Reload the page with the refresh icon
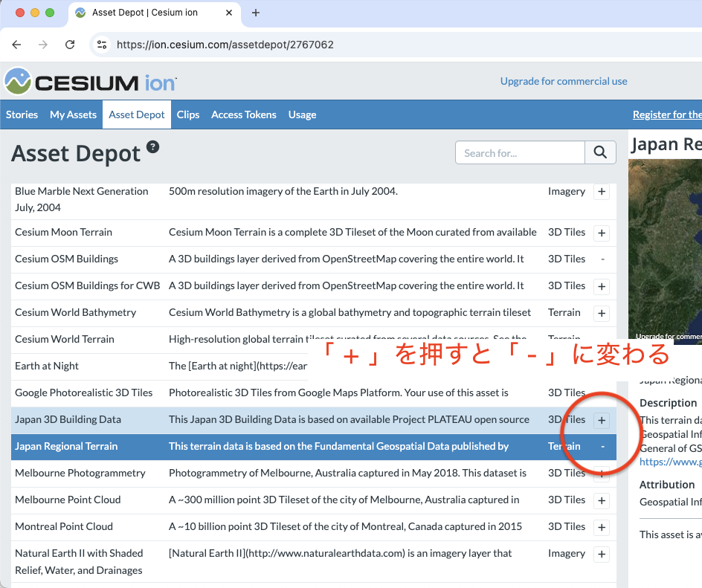This screenshot has height=588, width=702. [x=70, y=45]
